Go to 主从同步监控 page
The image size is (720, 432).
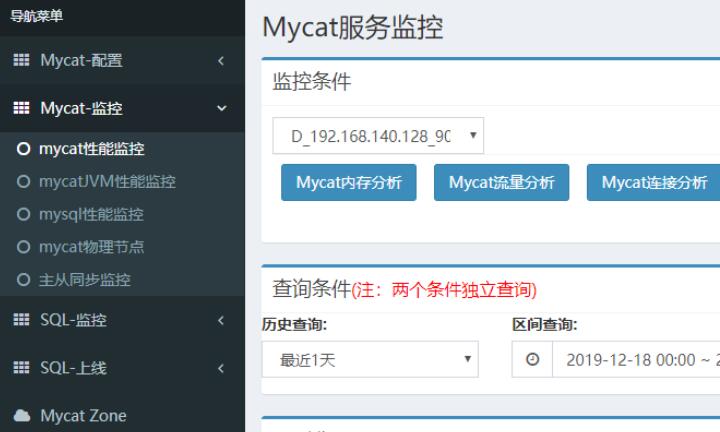click(x=85, y=280)
